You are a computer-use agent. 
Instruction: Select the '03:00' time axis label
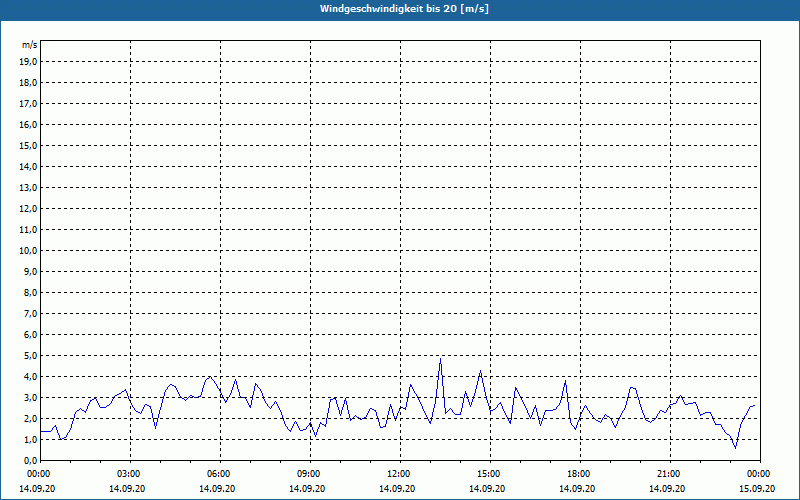click(x=130, y=474)
